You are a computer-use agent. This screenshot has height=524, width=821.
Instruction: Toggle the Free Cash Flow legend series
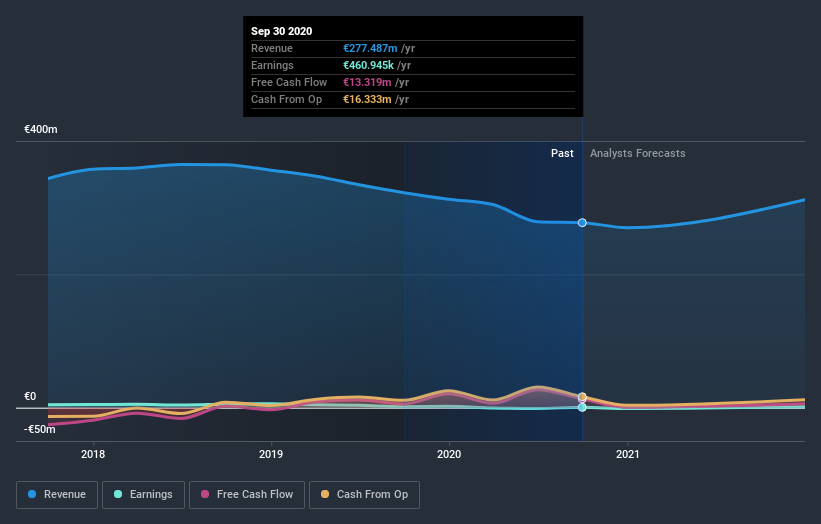[247, 495]
